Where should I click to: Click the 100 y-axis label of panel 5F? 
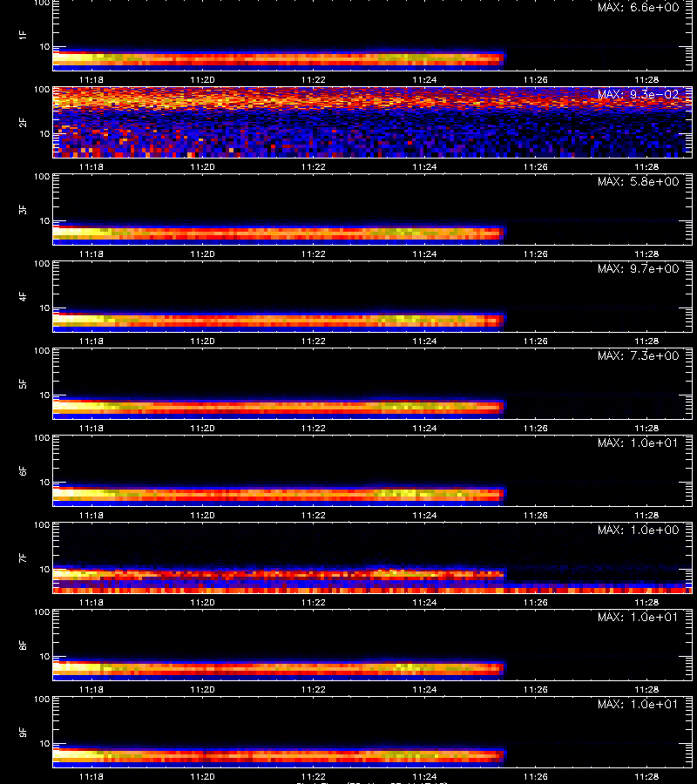pyautogui.click(x=42, y=351)
